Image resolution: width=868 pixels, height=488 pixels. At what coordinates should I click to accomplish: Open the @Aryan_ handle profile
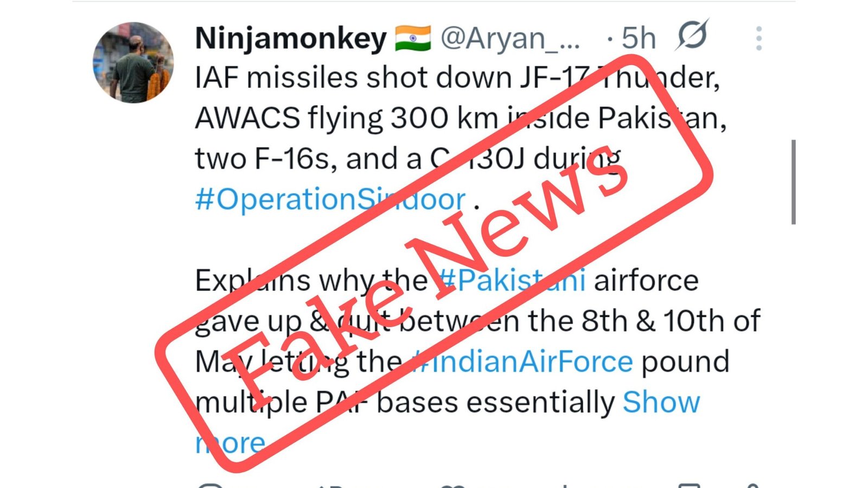click(509, 38)
